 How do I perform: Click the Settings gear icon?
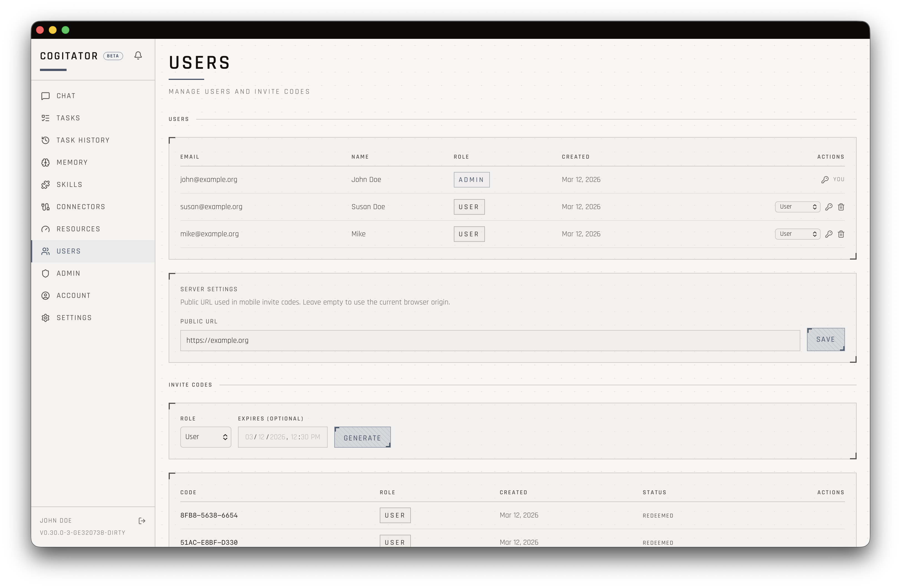(45, 318)
